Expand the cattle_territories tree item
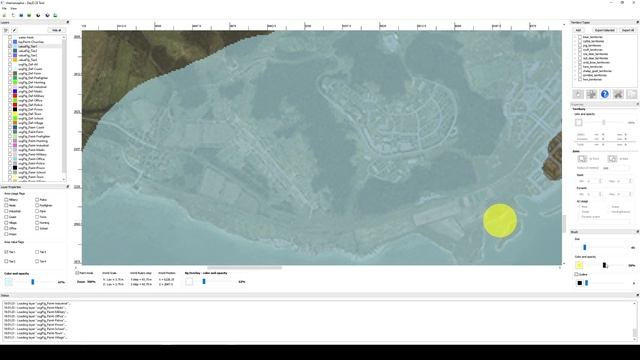The width and height of the screenshot is (640, 360). click(x=575, y=41)
